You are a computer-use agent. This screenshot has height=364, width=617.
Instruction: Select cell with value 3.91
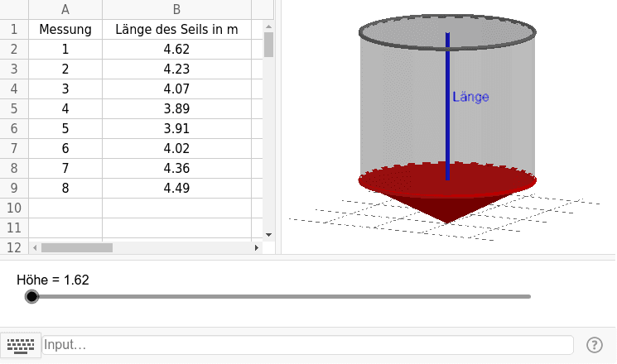pyautogui.click(x=176, y=128)
